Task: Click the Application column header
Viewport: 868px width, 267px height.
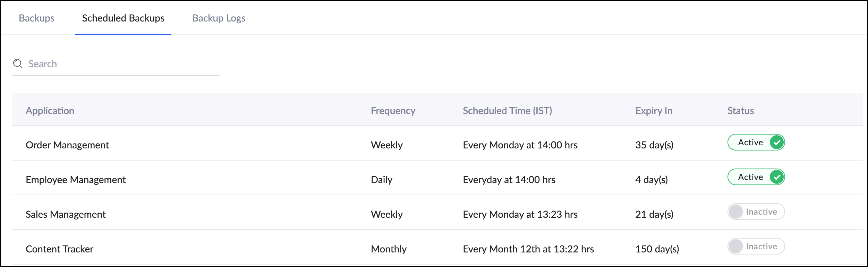Action: pyautogui.click(x=50, y=111)
